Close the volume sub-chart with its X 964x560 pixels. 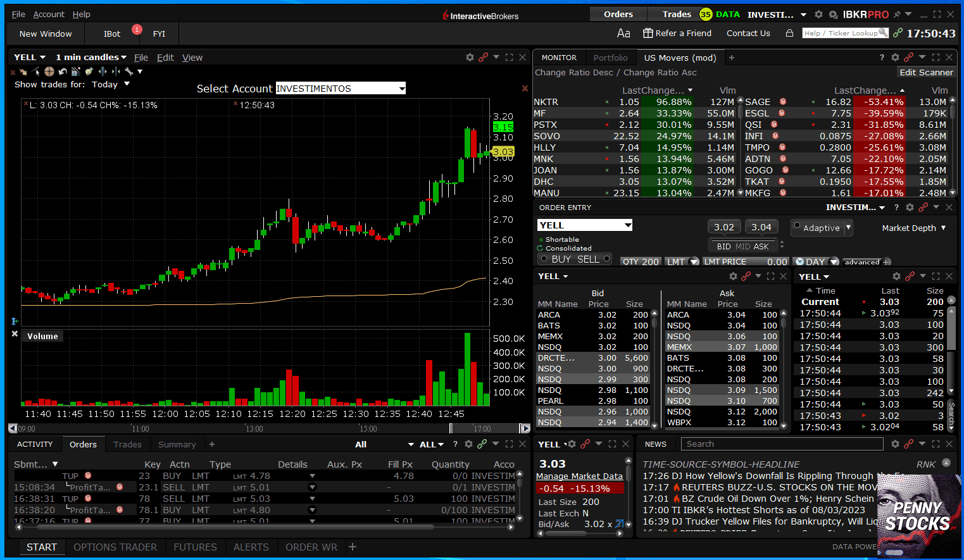click(15, 333)
